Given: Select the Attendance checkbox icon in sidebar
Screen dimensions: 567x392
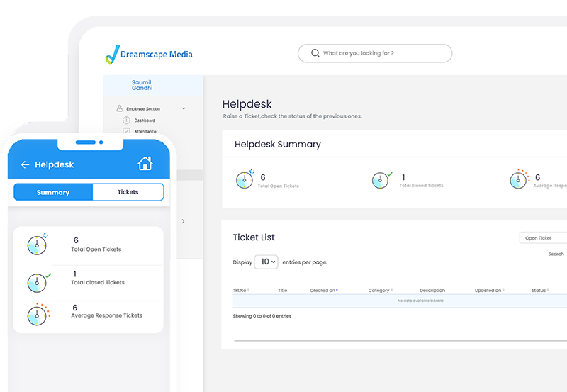Looking at the screenshot, I should [x=127, y=131].
